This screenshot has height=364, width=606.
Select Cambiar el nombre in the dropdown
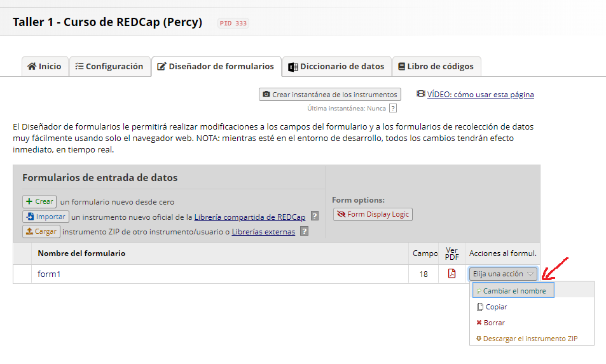[x=513, y=291]
